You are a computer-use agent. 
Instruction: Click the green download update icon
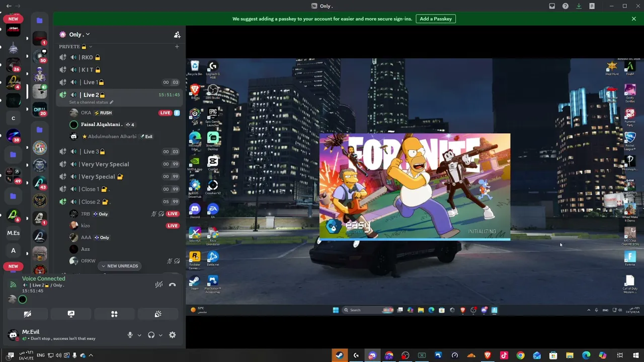(x=579, y=6)
